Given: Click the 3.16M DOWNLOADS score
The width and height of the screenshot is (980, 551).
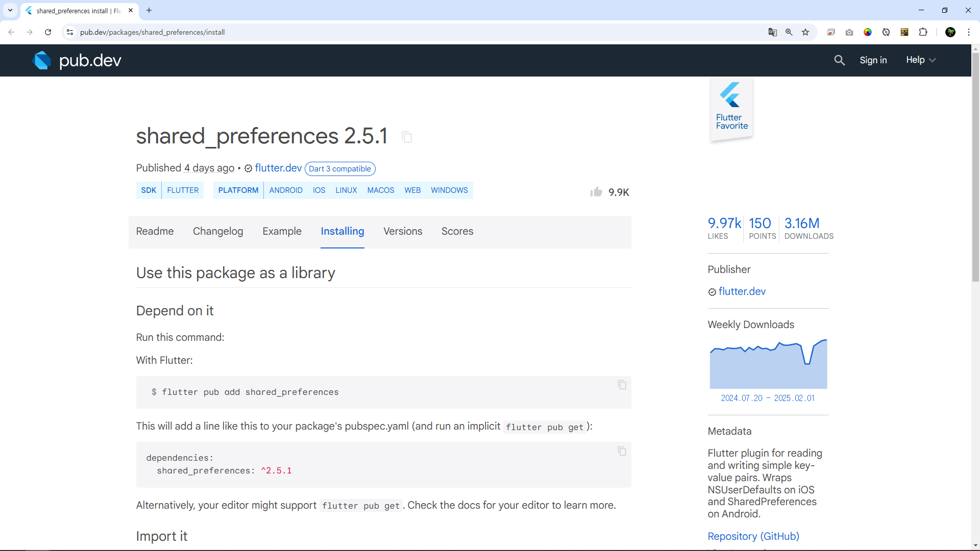Looking at the screenshot, I should pos(808,228).
